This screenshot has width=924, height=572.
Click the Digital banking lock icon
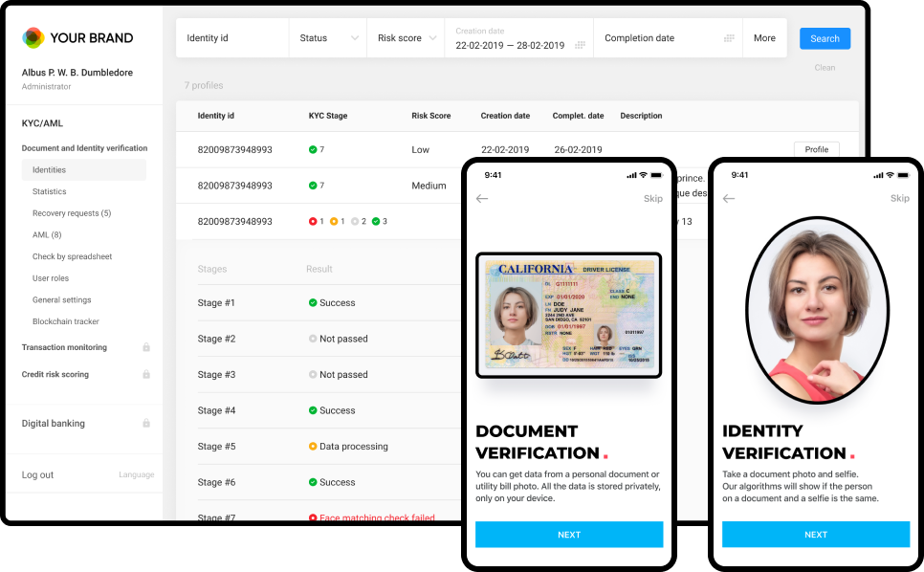click(x=146, y=423)
